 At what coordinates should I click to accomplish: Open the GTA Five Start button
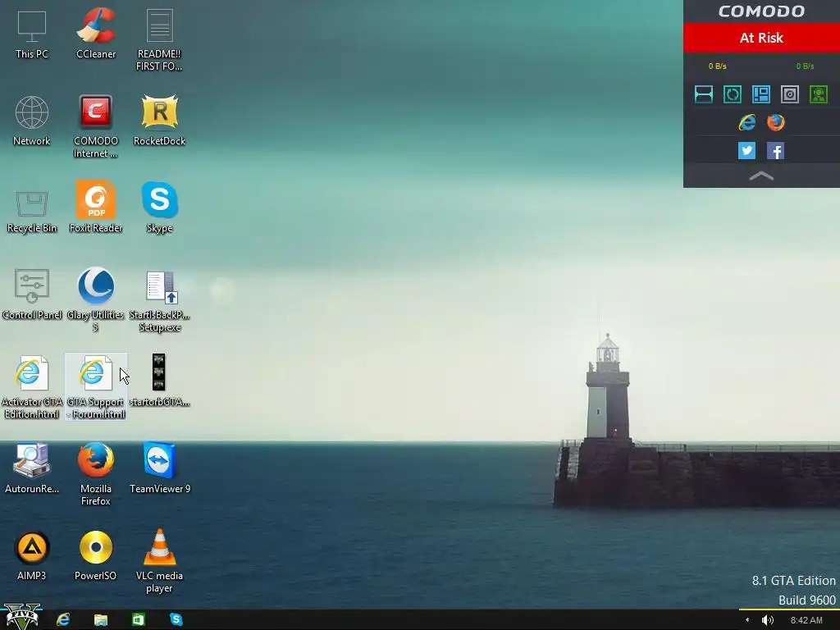[21, 617]
